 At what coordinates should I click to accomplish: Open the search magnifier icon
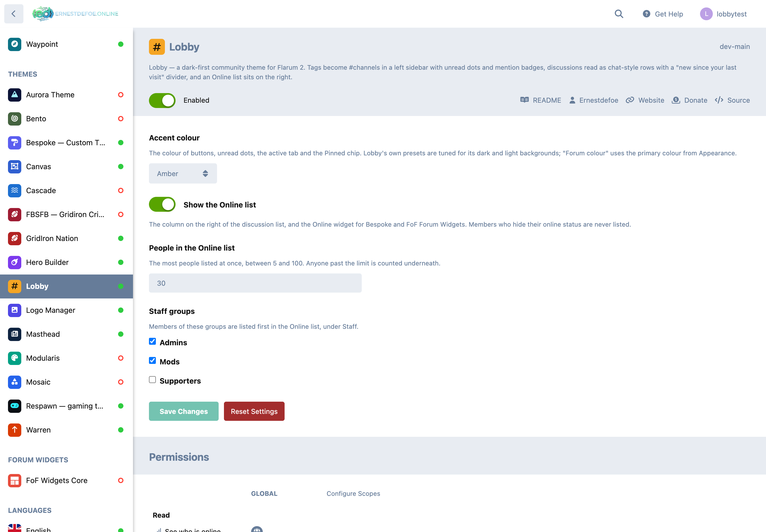[619, 14]
